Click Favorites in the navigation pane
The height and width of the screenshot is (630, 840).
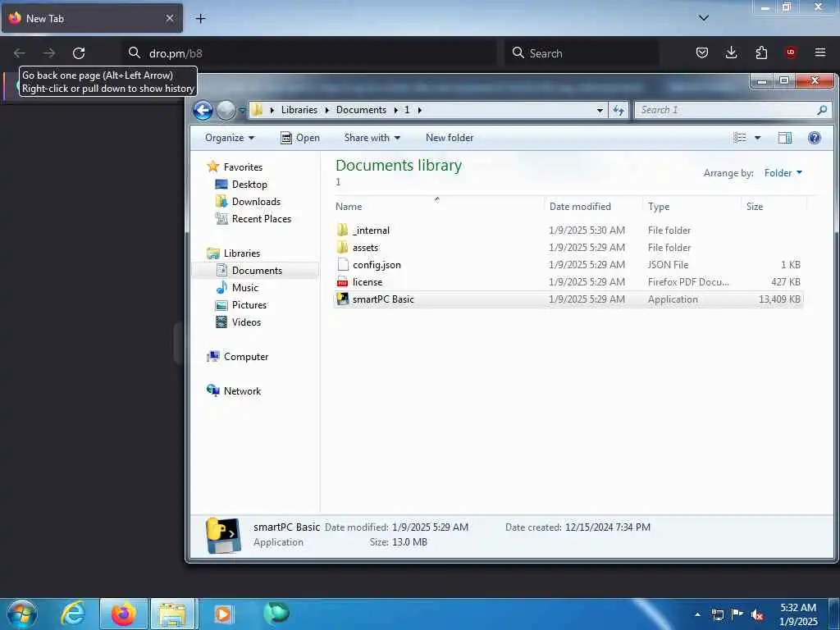coord(243,167)
